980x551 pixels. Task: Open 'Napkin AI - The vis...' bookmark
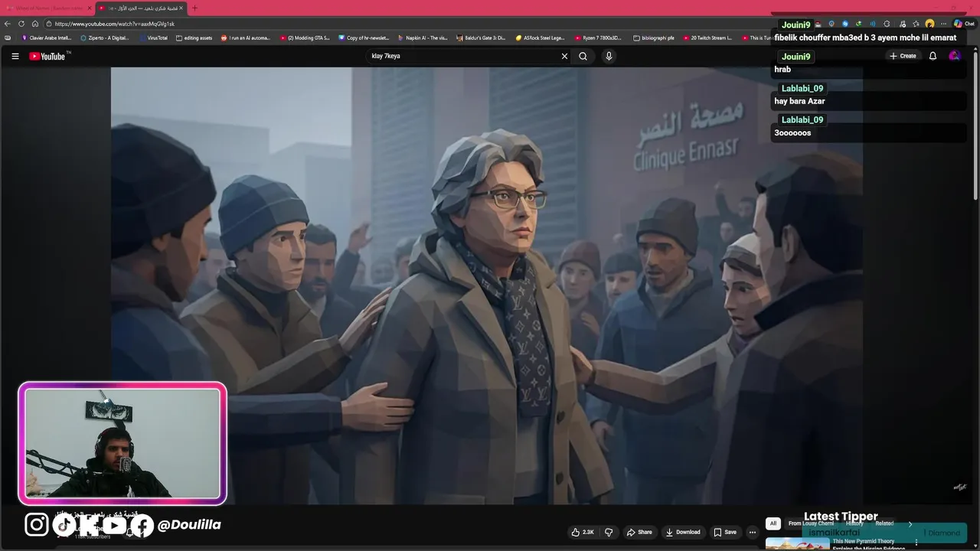point(423,37)
